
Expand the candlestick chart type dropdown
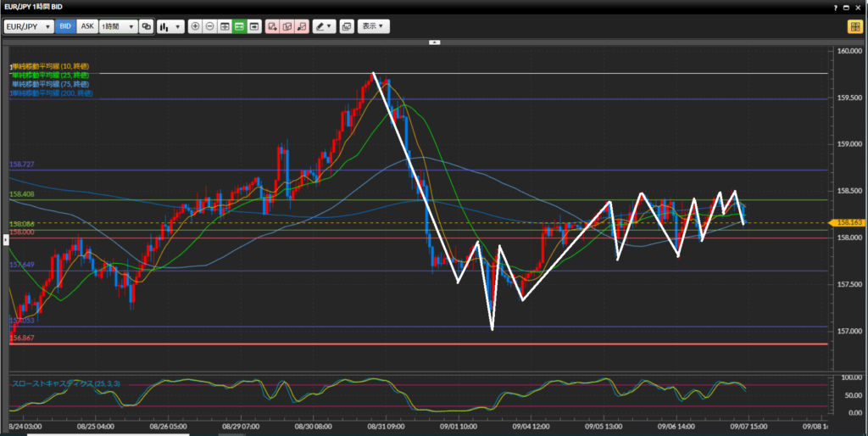pyautogui.click(x=170, y=26)
